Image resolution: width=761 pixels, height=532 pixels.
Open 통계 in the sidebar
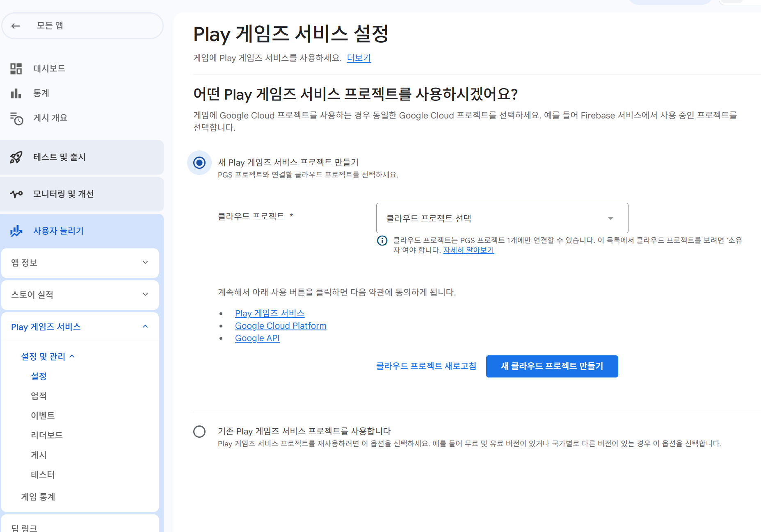41,93
